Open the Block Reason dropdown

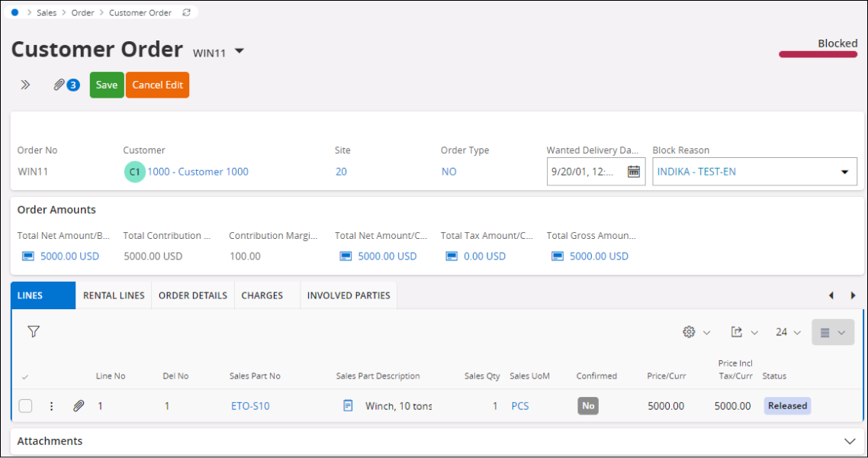[x=844, y=172]
